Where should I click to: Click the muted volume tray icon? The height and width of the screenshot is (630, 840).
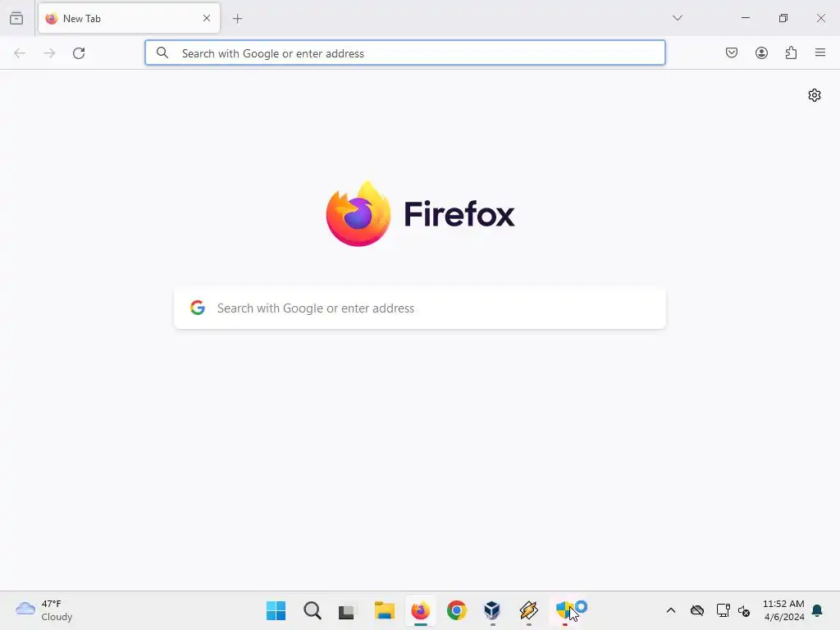[x=744, y=610]
